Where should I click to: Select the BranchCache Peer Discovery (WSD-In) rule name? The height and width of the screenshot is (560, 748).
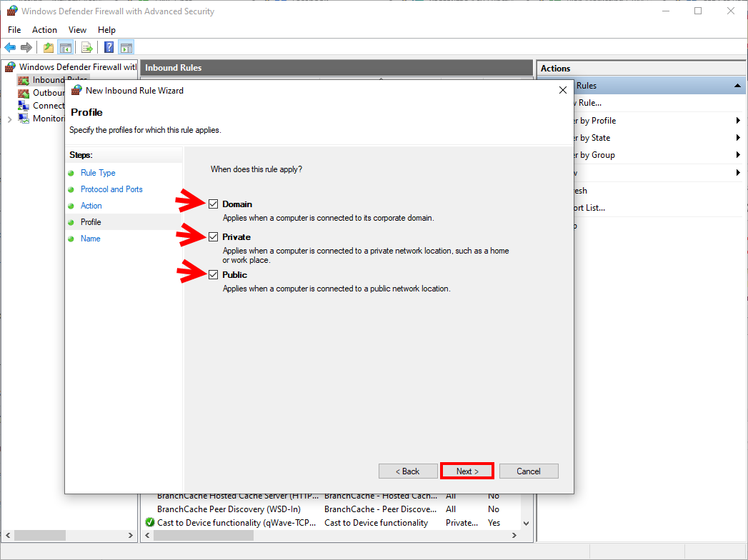(x=229, y=509)
